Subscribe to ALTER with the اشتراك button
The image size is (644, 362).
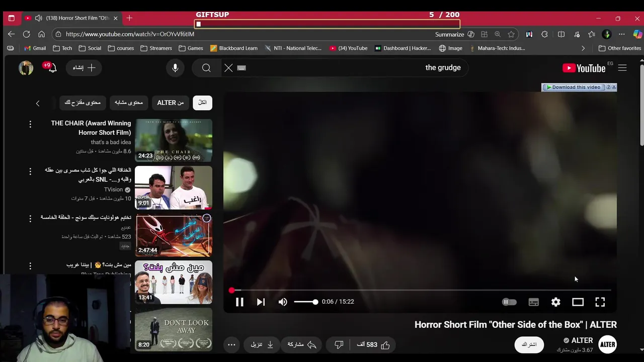point(529,344)
